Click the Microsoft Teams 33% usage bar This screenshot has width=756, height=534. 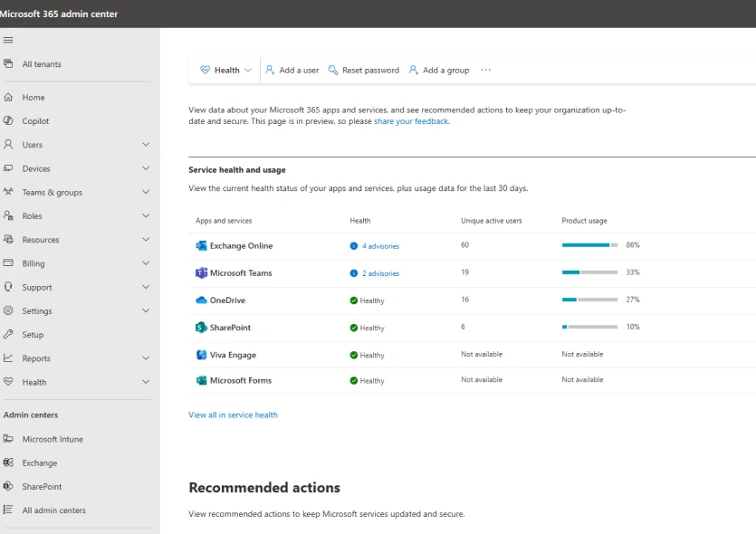pos(589,272)
